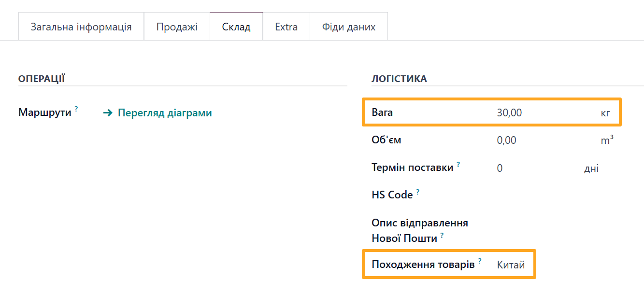
Task: Click the Вага field label
Action: coord(382,113)
